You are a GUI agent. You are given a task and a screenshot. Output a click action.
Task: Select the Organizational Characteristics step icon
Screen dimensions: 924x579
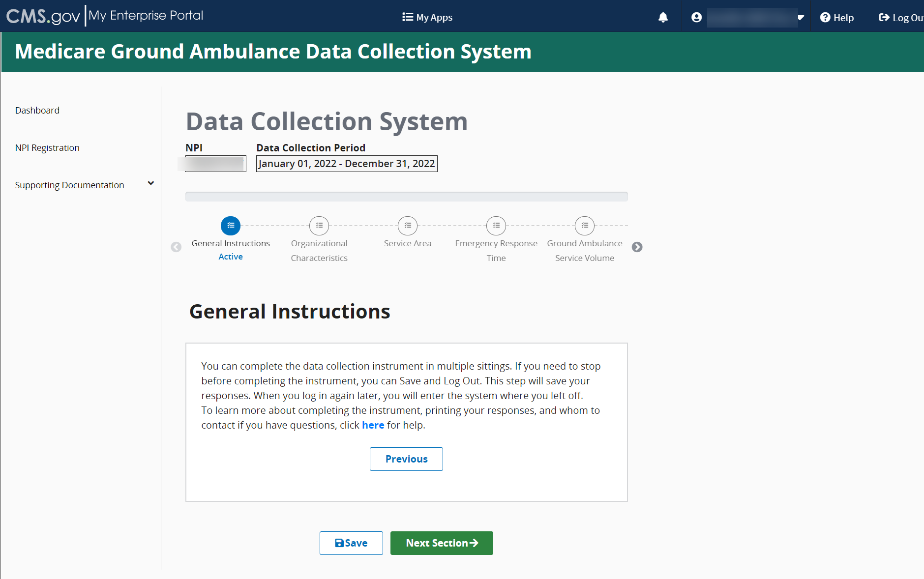click(x=319, y=226)
